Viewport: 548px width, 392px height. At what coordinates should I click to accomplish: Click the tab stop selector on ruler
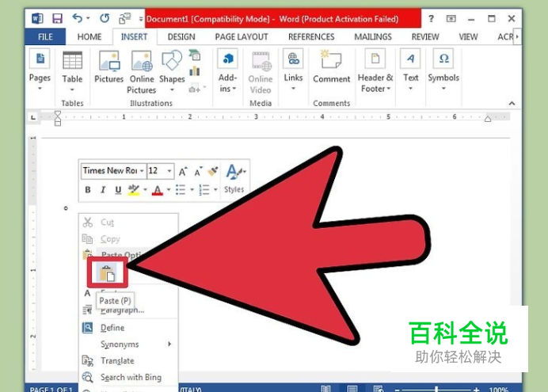(33, 117)
